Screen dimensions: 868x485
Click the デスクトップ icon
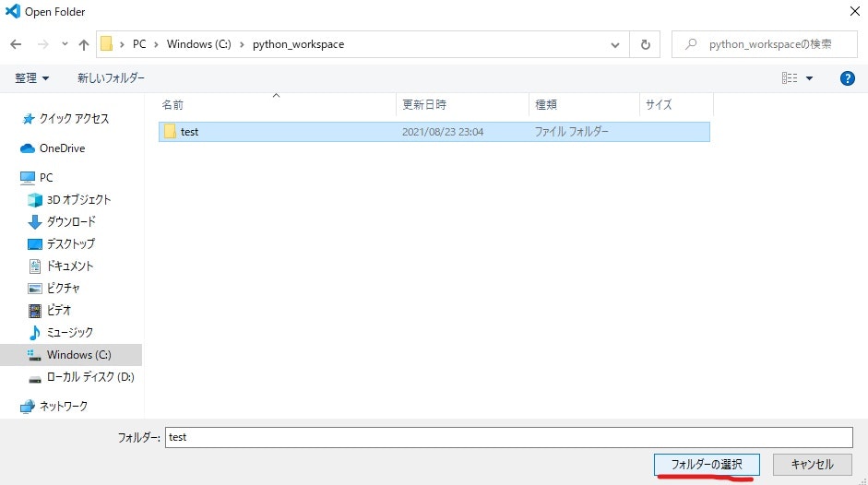(35, 244)
